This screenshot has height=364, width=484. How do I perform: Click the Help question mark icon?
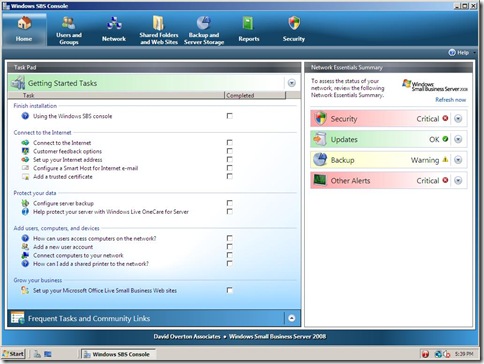(452, 52)
